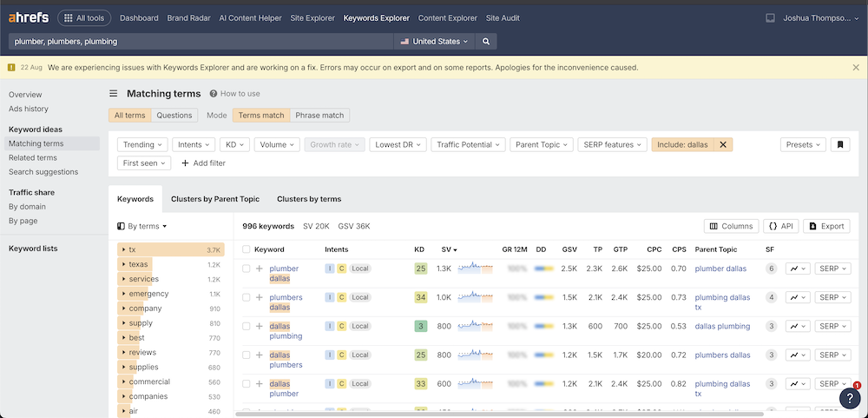Open the notifications monitor icon

[x=770, y=17]
